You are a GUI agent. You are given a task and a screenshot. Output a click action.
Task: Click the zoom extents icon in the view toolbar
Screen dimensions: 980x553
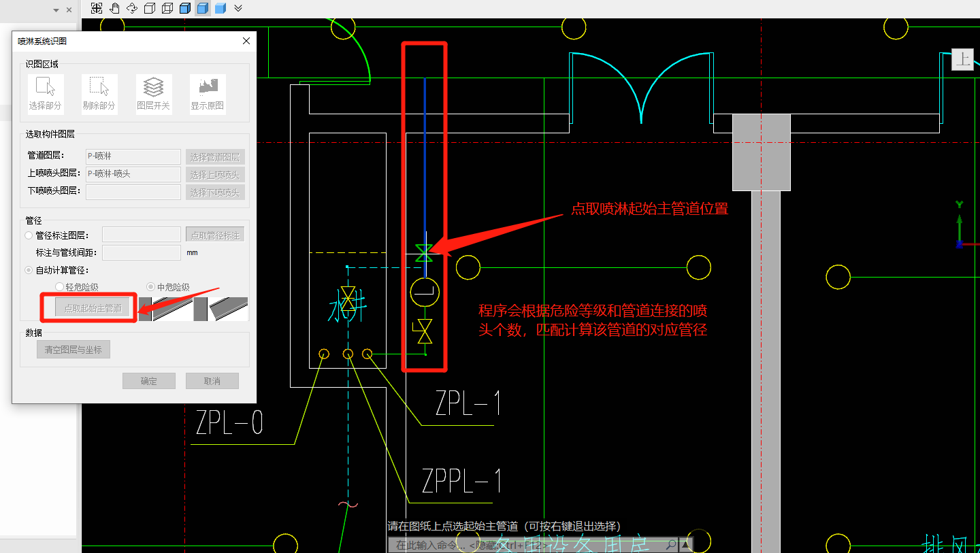click(97, 8)
